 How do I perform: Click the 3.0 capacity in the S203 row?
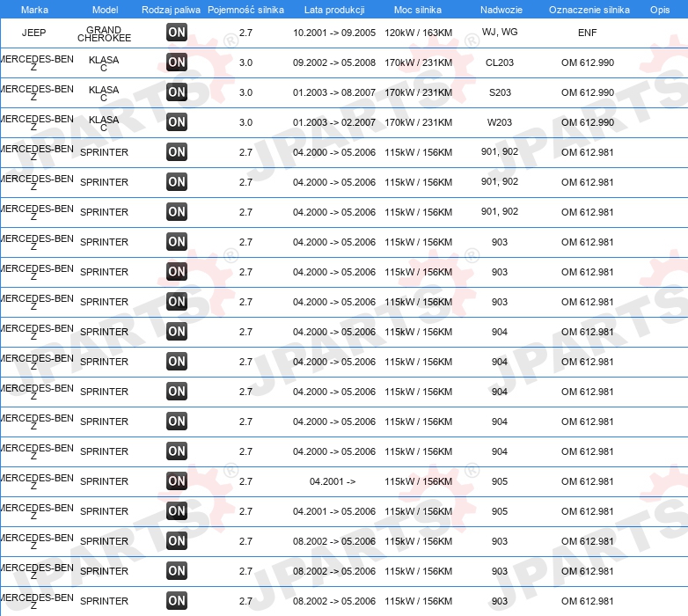coord(245,92)
